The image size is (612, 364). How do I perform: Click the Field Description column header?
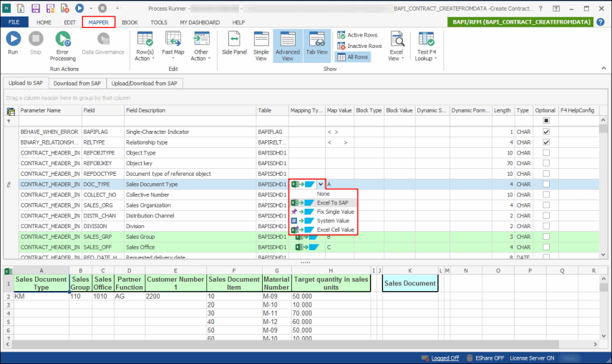click(190, 110)
